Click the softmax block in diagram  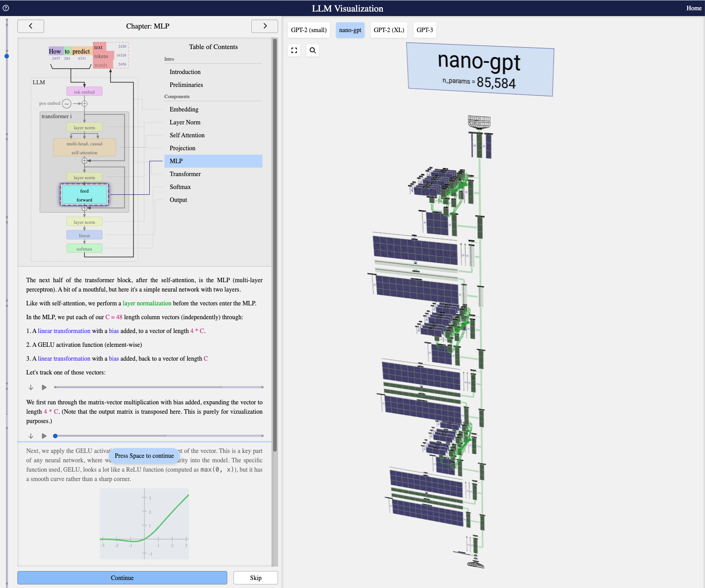pos(84,248)
